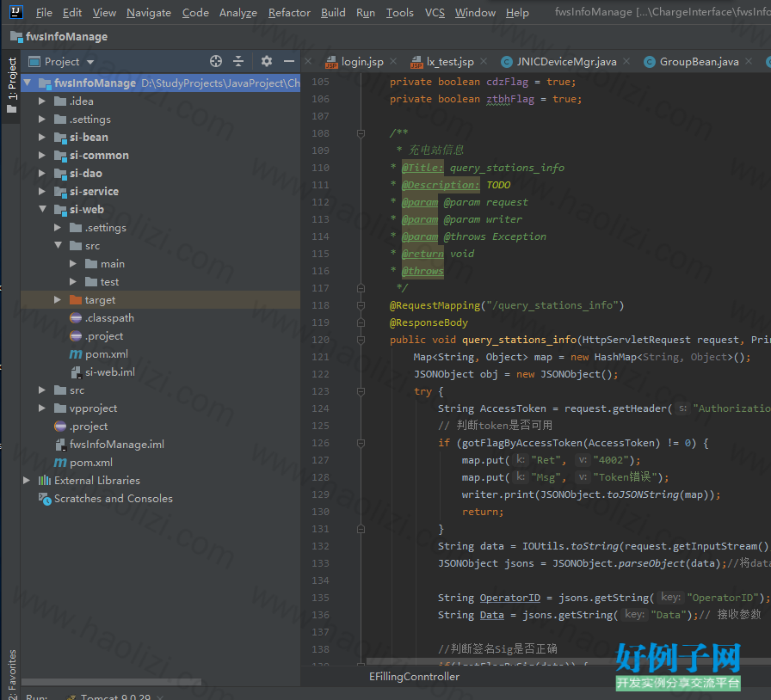Click the External Libraries icon
The height and width of the screenshot is (700, 771).
pyautogui.click(x=45, y=480)
